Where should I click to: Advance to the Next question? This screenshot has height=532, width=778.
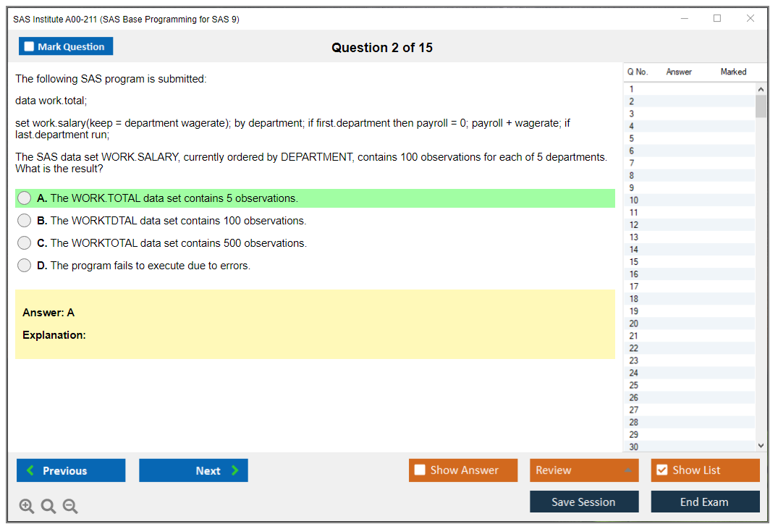click(x=193, y=470)
